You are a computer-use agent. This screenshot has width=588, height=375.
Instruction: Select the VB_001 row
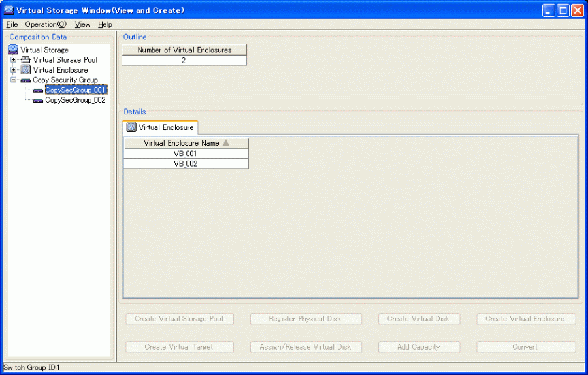[x=186, y=154]
